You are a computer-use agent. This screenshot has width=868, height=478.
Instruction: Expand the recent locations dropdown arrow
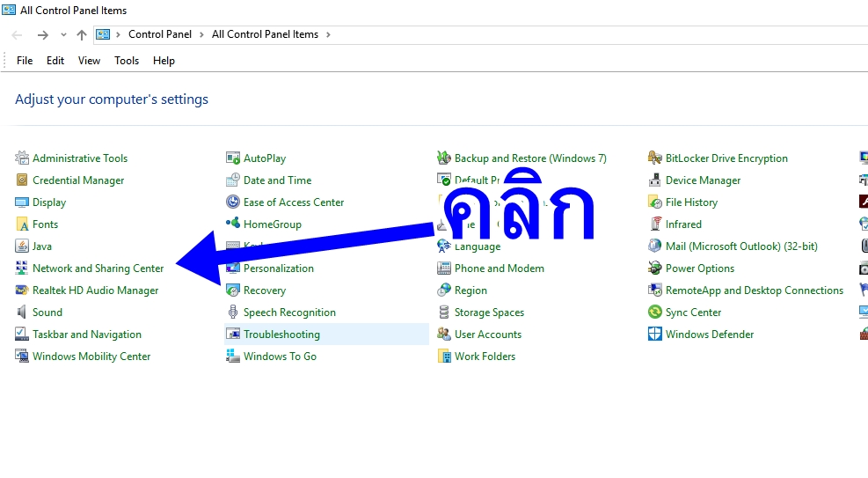coord(63,35)
